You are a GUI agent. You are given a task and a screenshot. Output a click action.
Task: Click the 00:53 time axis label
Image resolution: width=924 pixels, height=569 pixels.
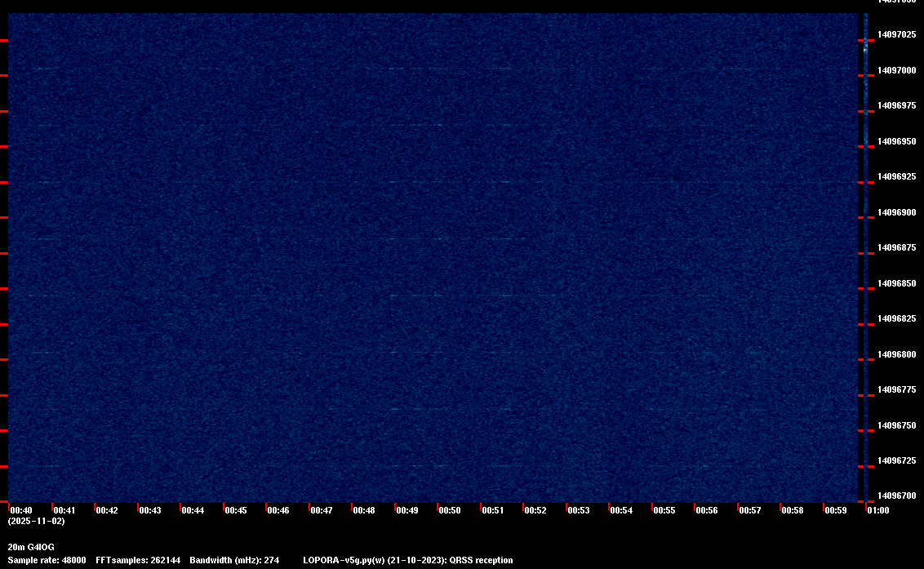click(579, 510)
